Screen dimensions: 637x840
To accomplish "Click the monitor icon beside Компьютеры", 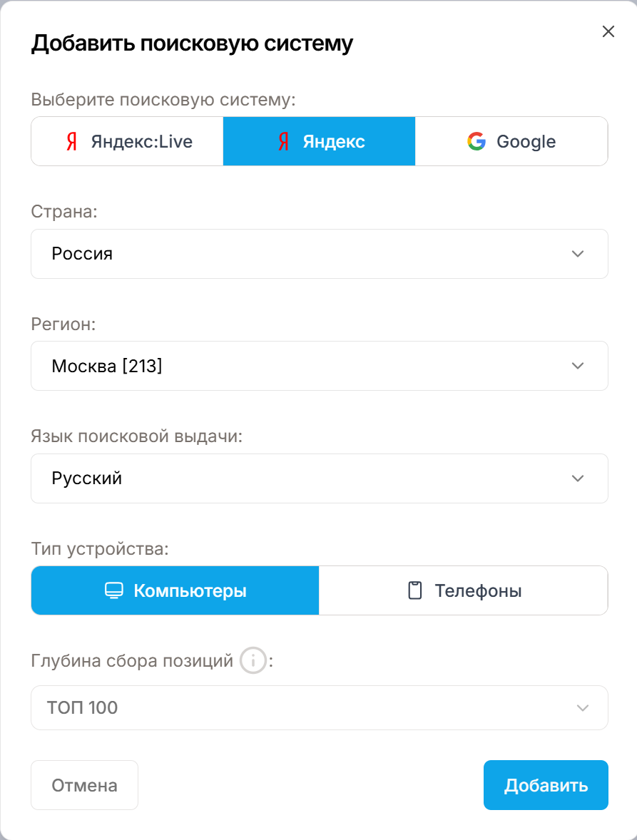I will click(x=114, y=591).
